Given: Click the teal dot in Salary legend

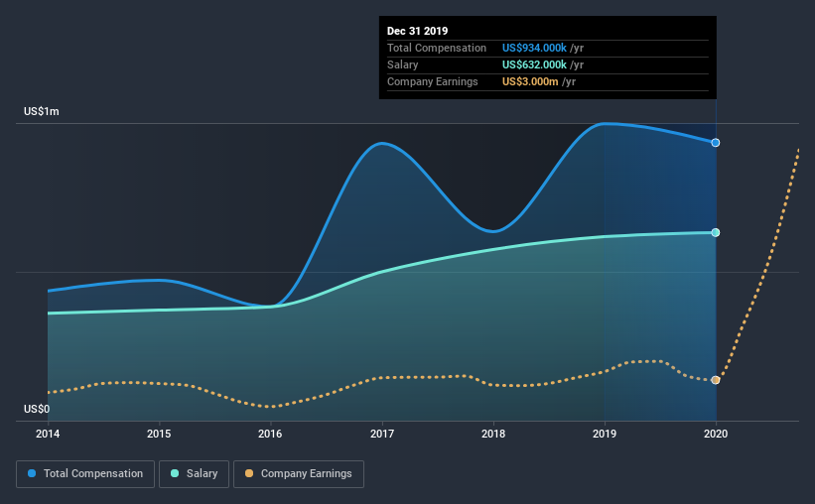Looking at the screenshot, I should (x=175, y=473).
